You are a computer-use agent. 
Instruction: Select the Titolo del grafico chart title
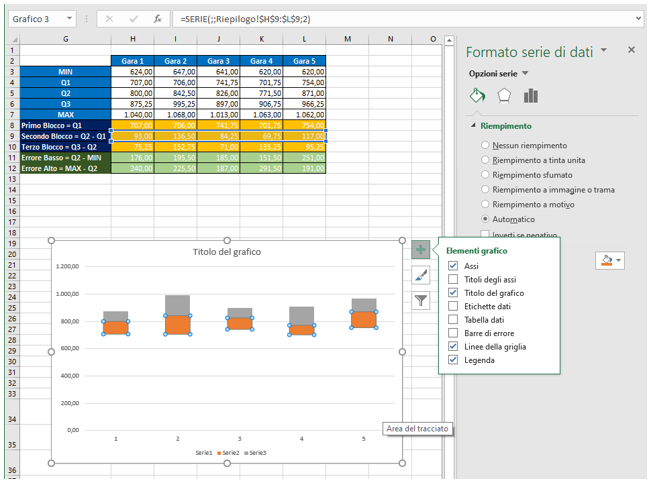(227, 252)
